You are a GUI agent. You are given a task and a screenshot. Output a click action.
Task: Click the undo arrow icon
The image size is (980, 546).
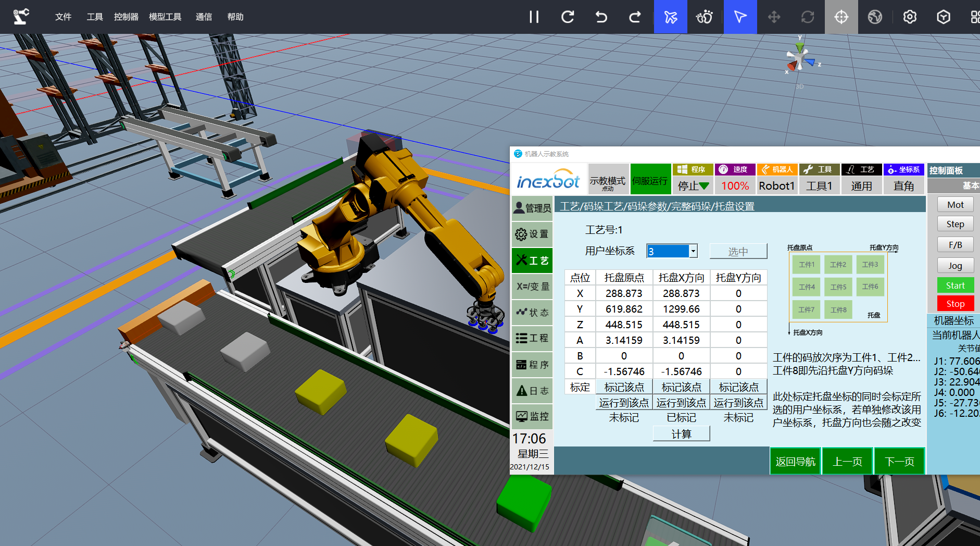(x=601, y=17)
